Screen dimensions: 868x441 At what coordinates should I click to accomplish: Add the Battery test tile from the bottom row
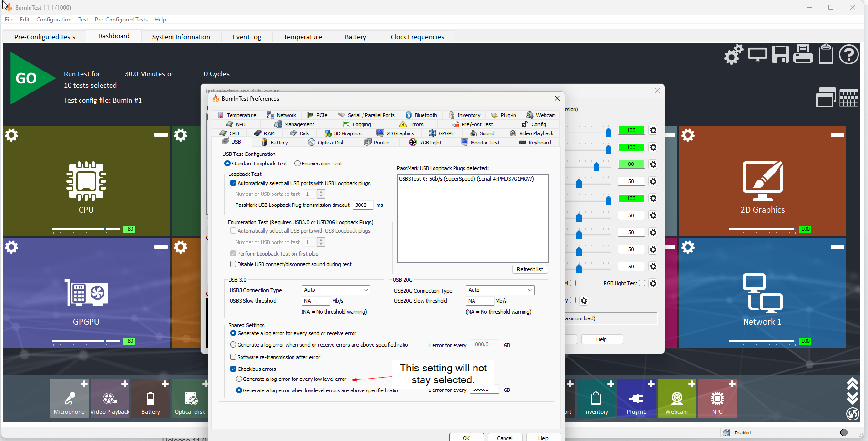coord(165,384)
